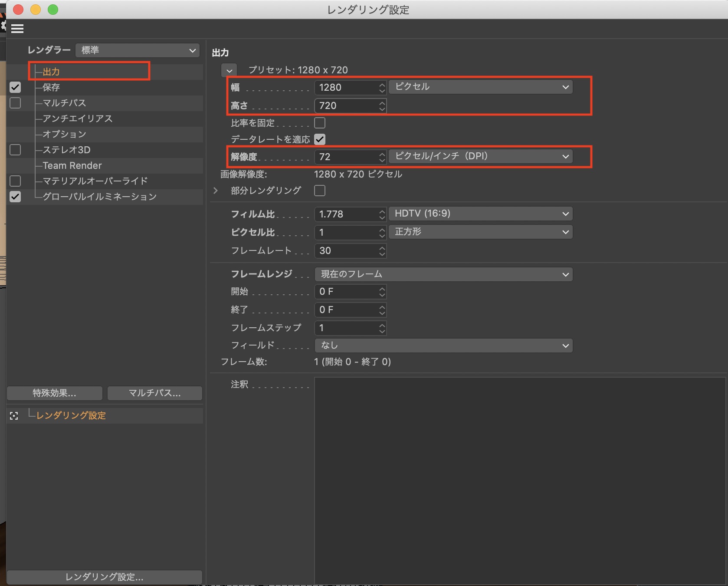
Task: Click the render settings icon beside レンダリング設定
Action: [14, 416]
